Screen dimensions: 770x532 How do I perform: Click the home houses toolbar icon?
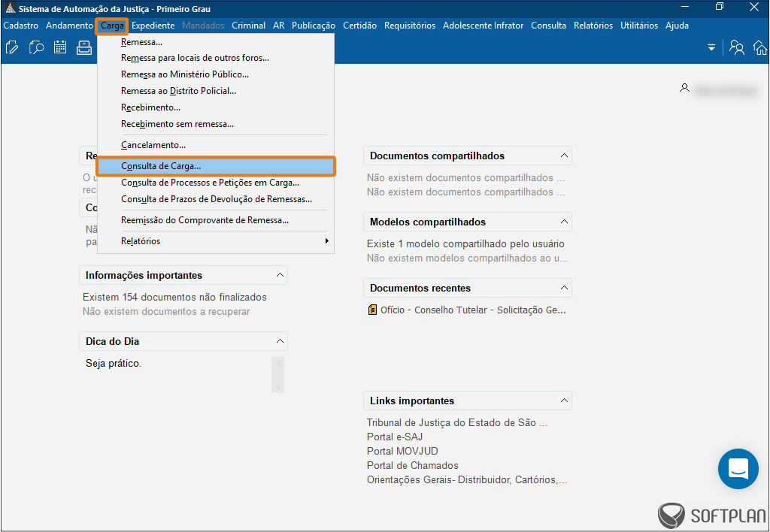760,47
